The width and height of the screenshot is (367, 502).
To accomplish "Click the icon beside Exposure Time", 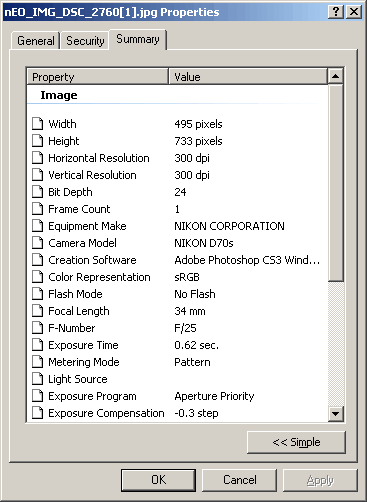I will tap(38, 345).
